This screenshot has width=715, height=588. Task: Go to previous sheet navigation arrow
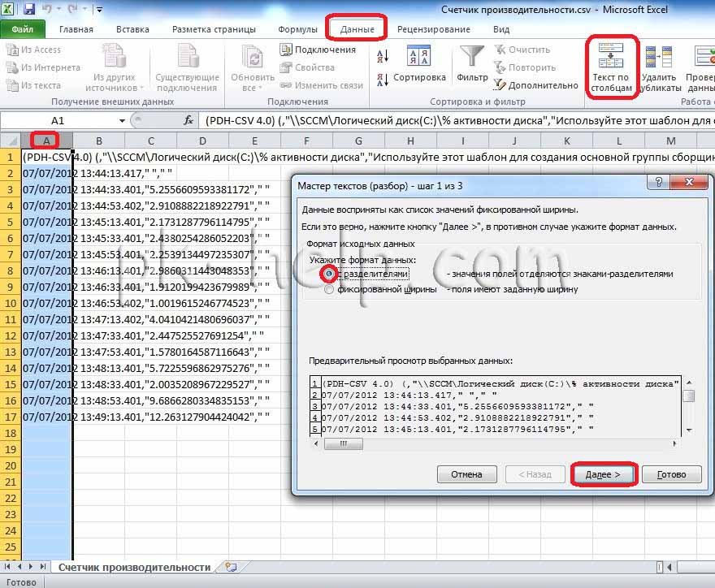point(19,567)
